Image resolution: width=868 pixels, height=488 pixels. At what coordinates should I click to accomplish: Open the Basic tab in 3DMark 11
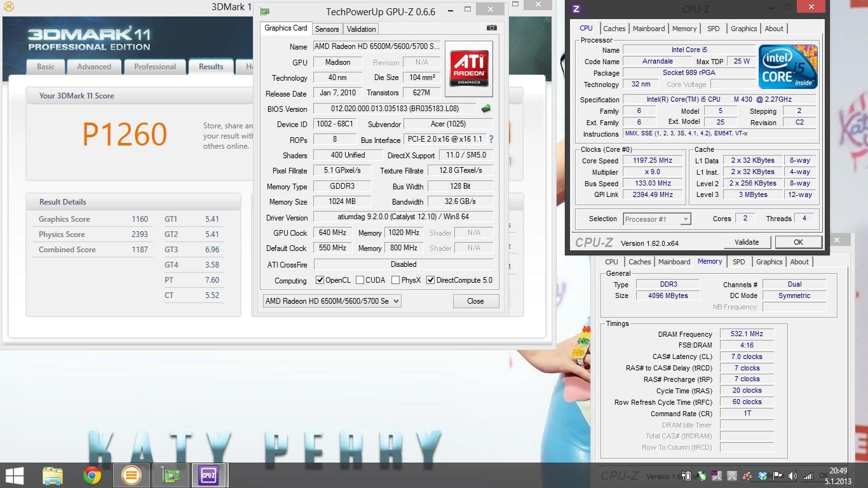pos(46,67)
